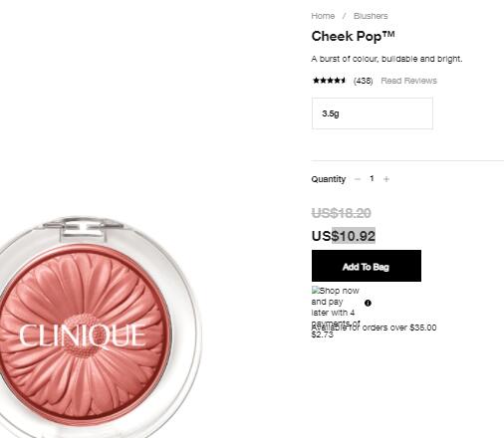
Task: Open the Home breadcrumb link
Action: (x=323, y=16)
